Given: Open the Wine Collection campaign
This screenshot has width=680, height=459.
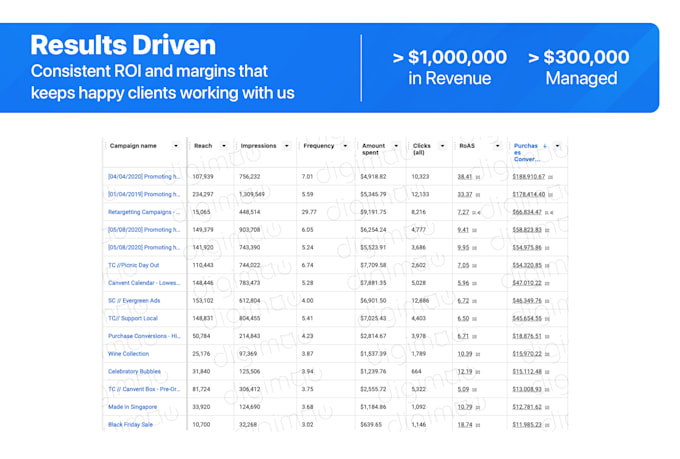Looking at the screenshot, I should coord(128,354).
